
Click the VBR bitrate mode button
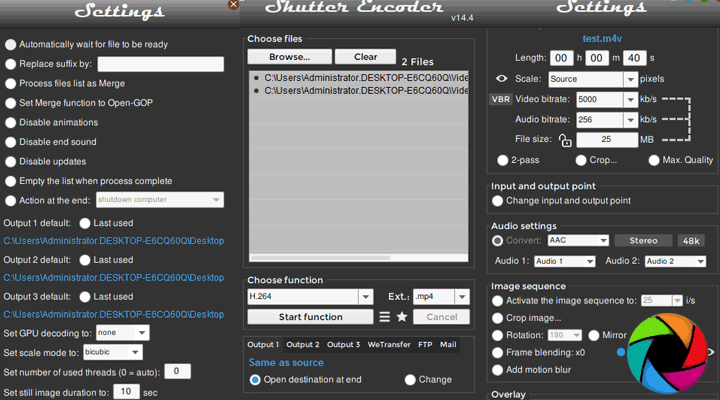[501, 100]
